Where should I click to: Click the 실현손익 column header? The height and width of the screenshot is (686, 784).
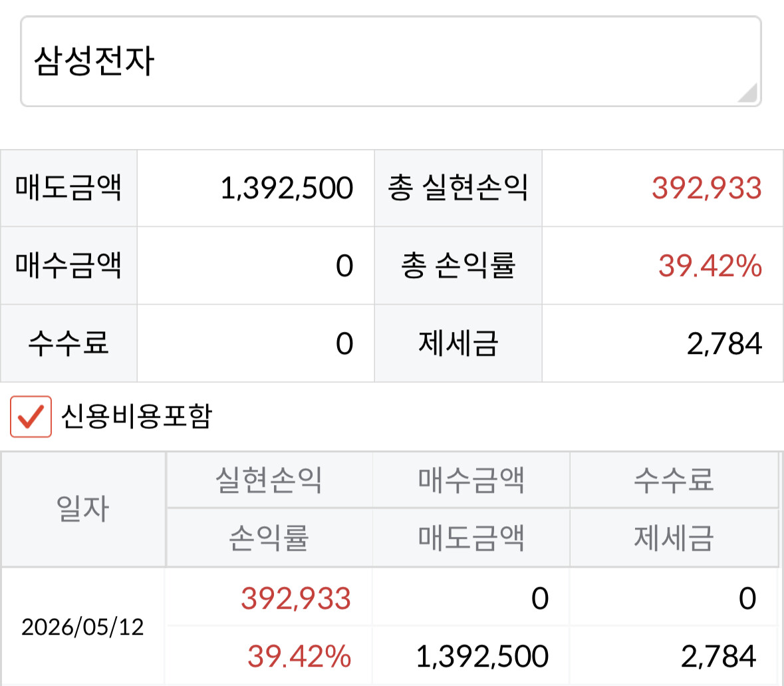pyautogui.click(x=269, y=480)
